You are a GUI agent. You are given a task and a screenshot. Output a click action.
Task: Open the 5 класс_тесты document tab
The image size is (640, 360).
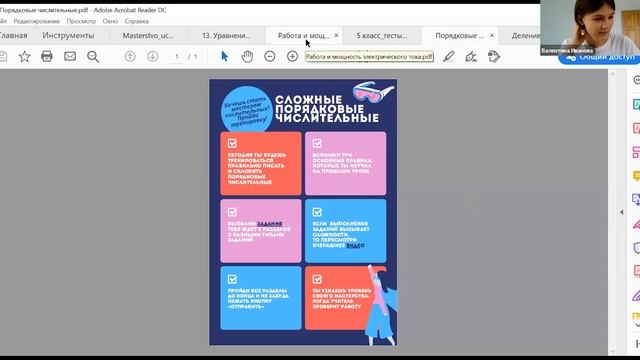coord(382,36)
